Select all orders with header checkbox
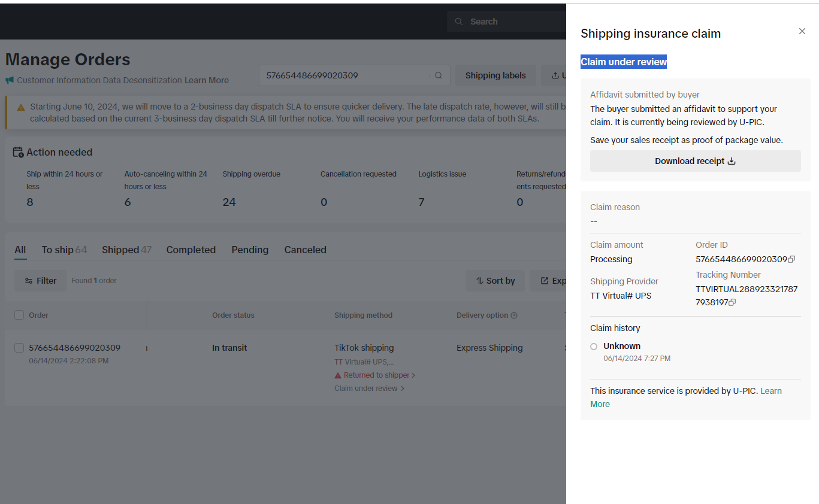 pyautogui.click(x=19, y=315)
